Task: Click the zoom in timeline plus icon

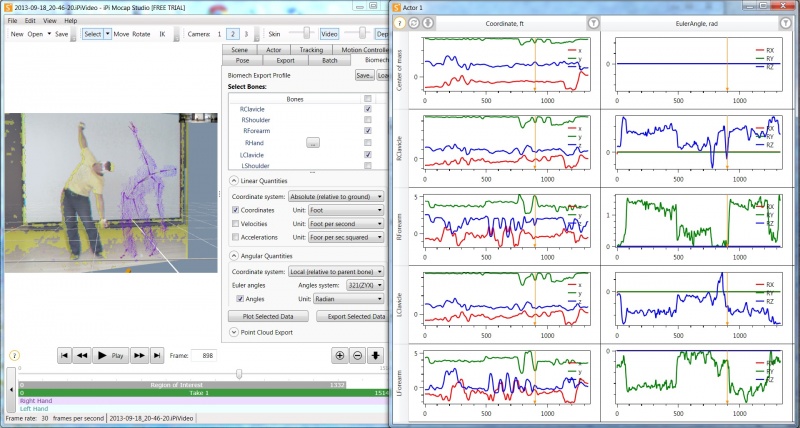Action: click(339, 356)
